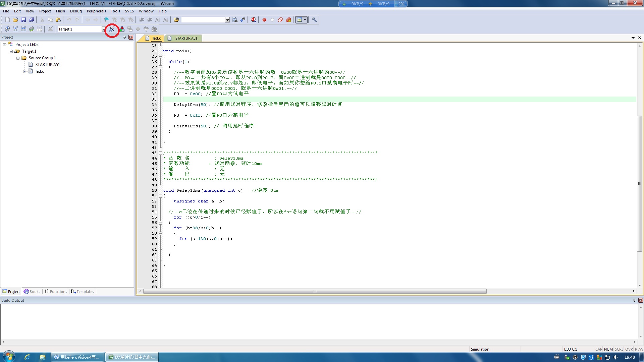Start debug session with magnifier d icon
Image resolution: width=644 pixels, height=362 pixels.
[x=254, y=20]
